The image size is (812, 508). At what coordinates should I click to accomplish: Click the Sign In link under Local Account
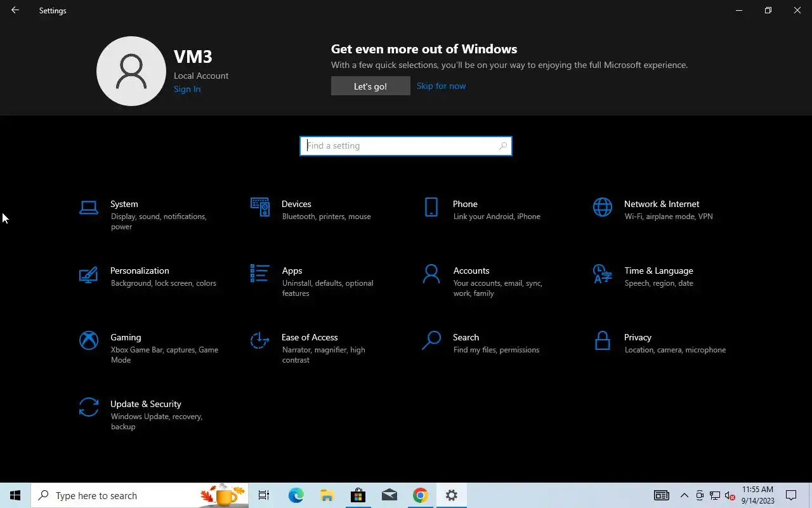[x=187, y=89]
